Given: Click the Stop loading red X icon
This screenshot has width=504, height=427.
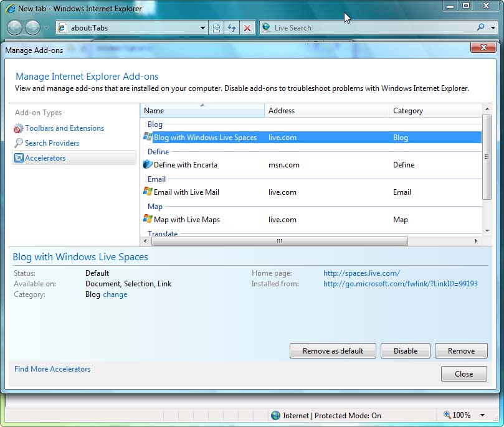Looking at the screenshot, I should tap(247, 28).
